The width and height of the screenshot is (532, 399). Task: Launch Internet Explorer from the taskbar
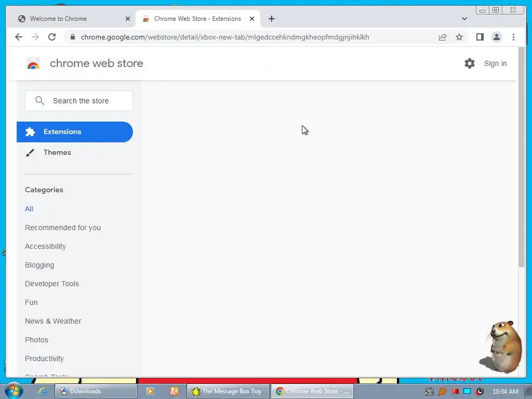click(x=42, y=391)
